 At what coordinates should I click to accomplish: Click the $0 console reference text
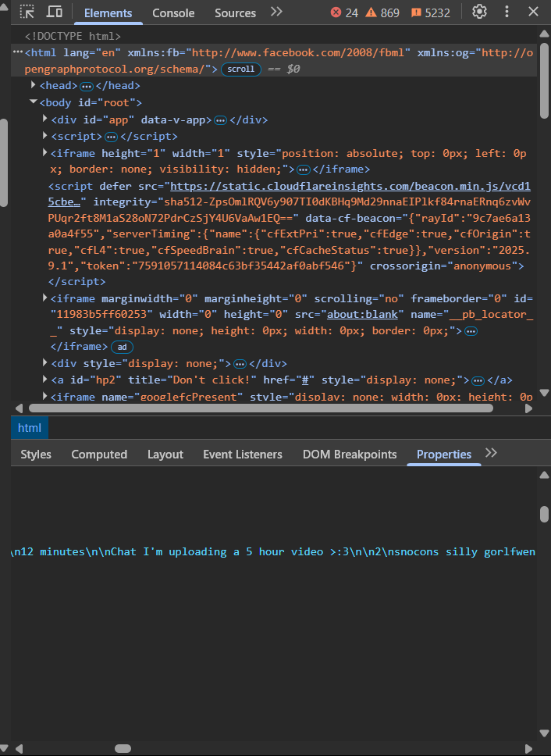coord(293,69)
